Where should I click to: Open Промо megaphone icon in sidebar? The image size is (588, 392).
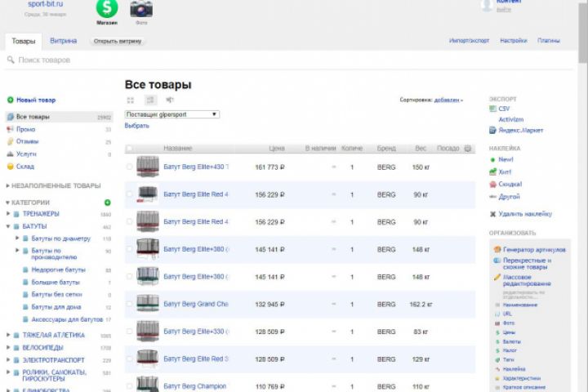[10, 129]
